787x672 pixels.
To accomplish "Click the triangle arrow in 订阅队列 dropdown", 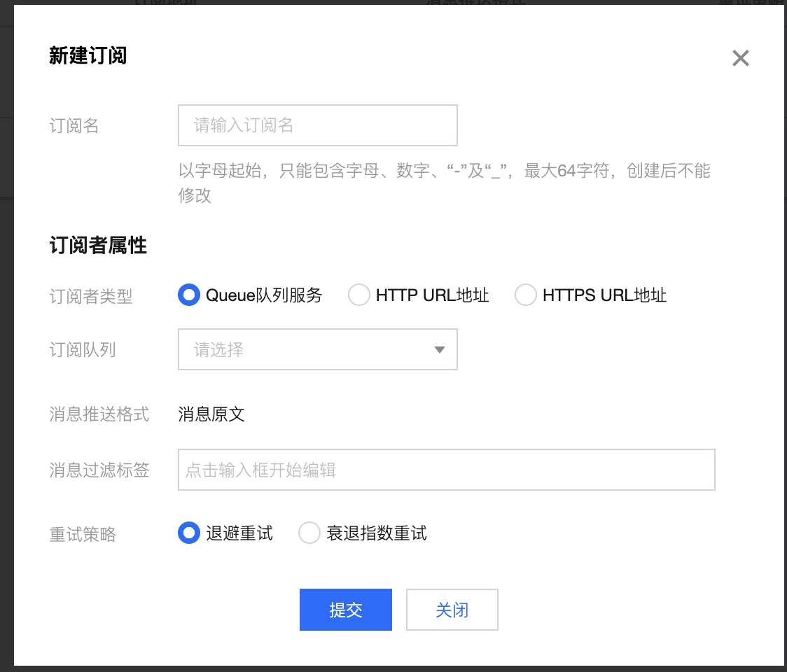I will click(x=440, y=350).
